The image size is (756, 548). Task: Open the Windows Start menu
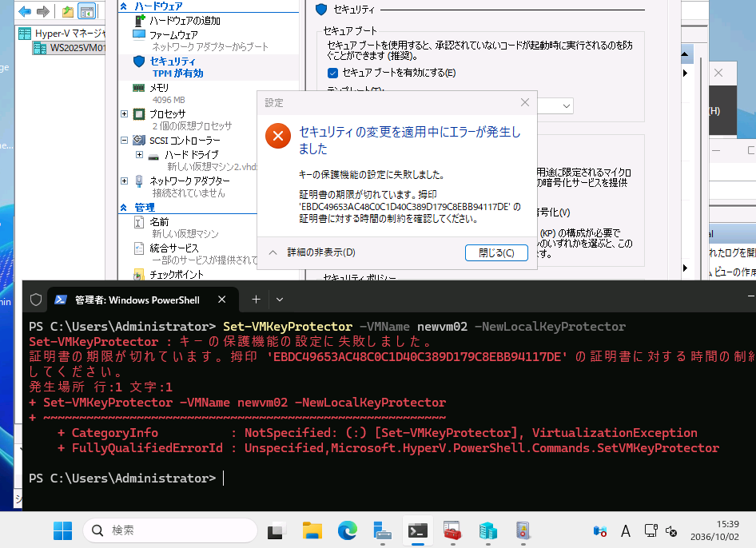coord(62,530)
